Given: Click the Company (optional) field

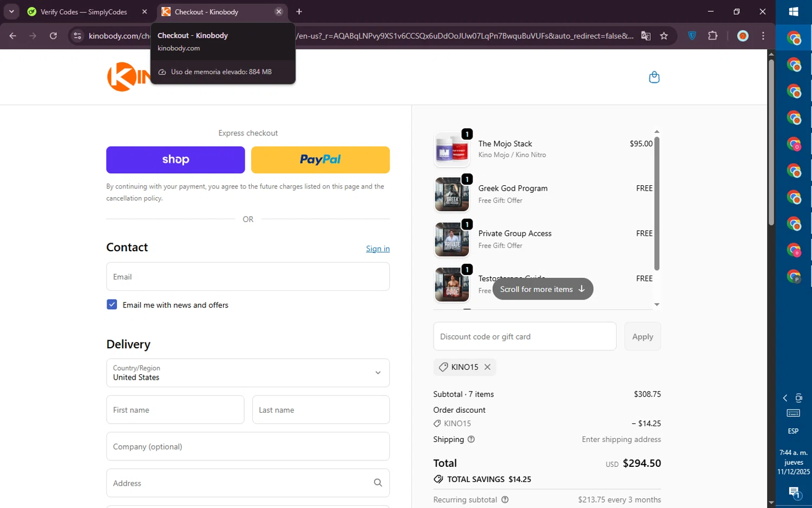Looking at the screenshot, I should point(248,446).
